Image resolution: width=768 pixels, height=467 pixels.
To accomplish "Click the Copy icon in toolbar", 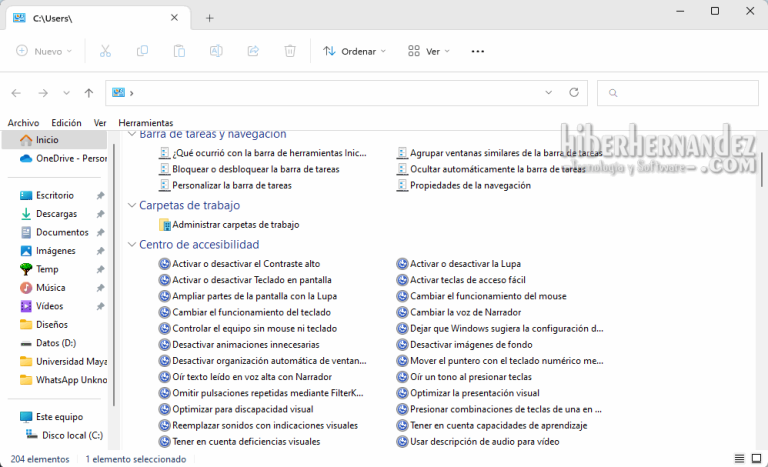I will coord(142,51).
